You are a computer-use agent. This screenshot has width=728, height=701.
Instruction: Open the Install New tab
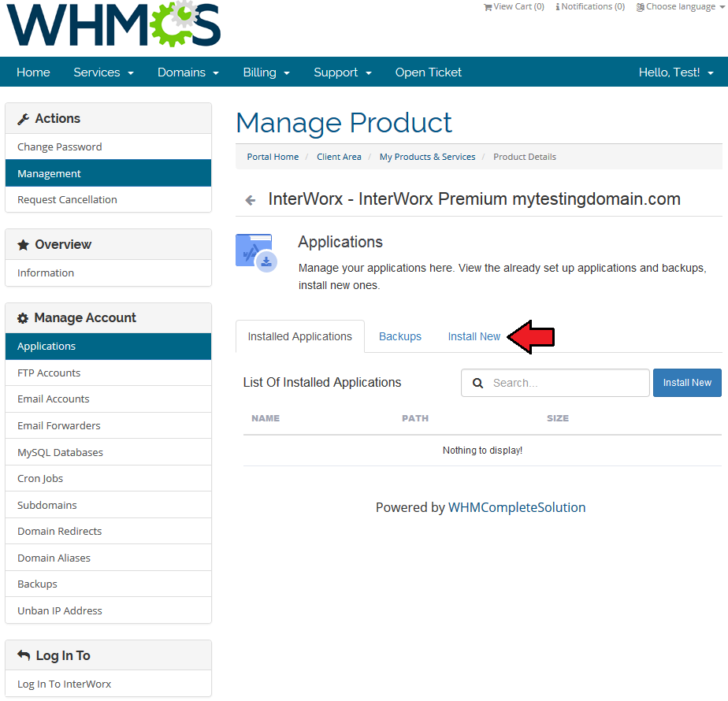click(474, 336)
